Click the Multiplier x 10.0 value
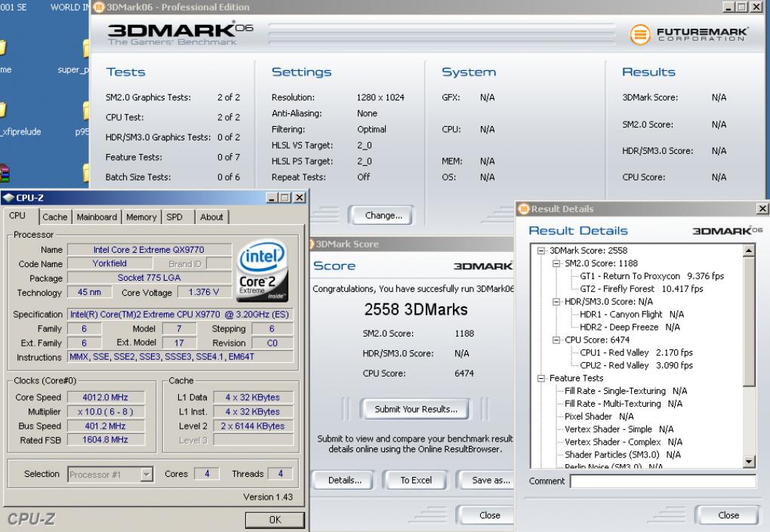This screenshot has width=770, height=532. click(x=106, y=412)
